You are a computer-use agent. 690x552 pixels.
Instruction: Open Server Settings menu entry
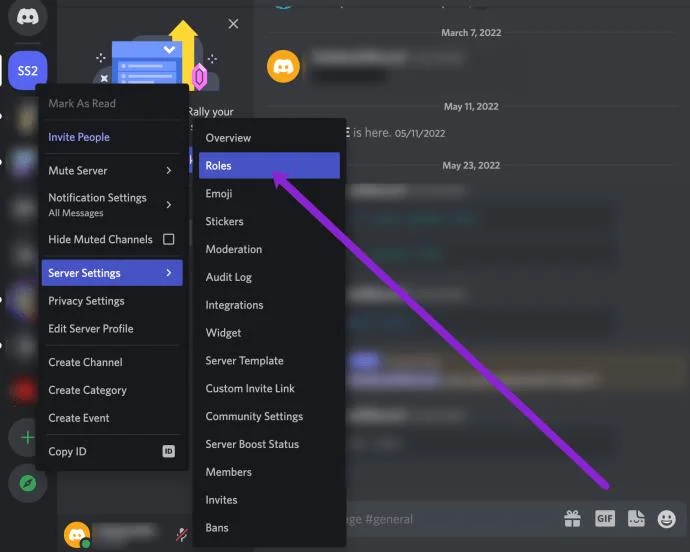(x=112, y=273)
